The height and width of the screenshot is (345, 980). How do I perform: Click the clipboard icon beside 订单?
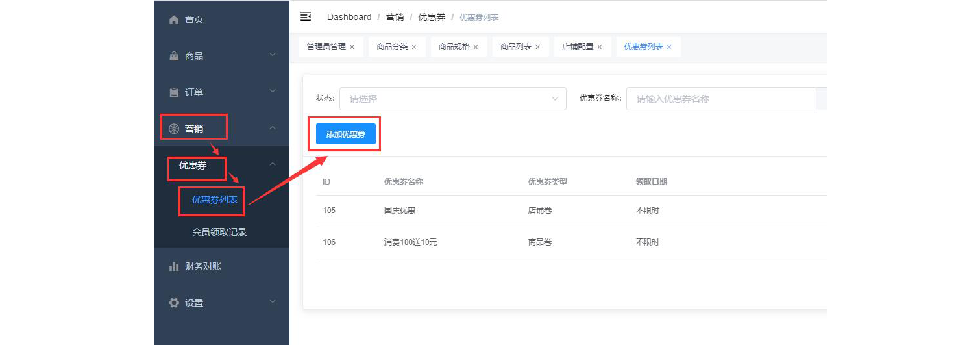(x=173, y=92)
